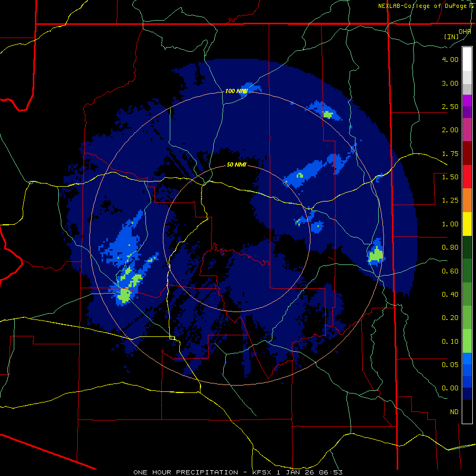Click the dark red legend swatch
Screen dimensions: 476x476
[x=467, y=153]
